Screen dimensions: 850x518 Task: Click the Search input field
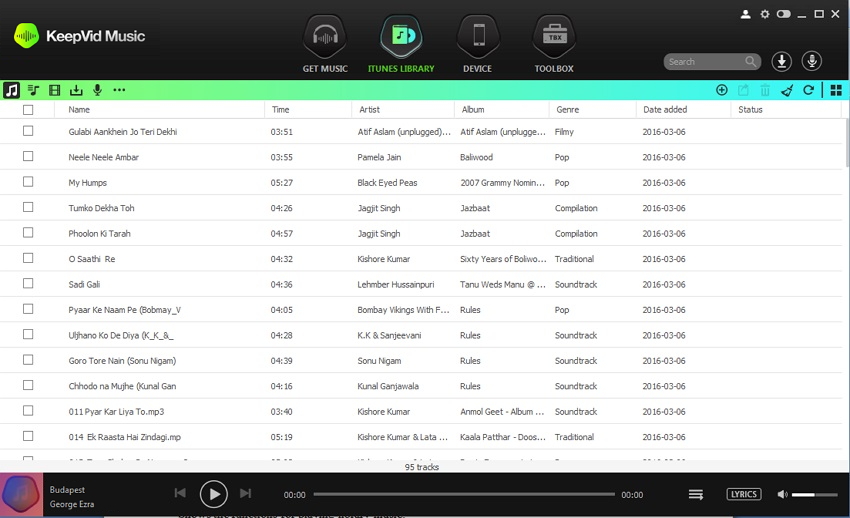pos(703,62)
